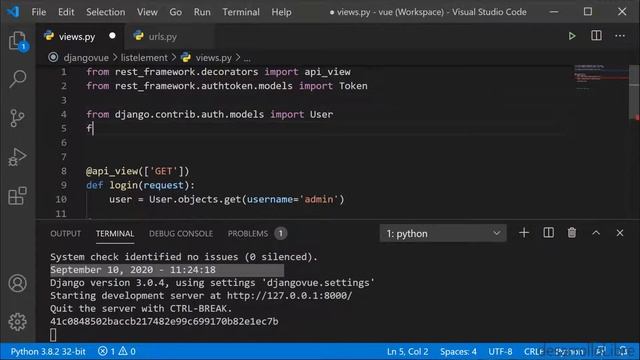This screenshot has width=640, height=360.
Task: Open More Actions ellipsis in editor
Action: (x=620, y=36)
